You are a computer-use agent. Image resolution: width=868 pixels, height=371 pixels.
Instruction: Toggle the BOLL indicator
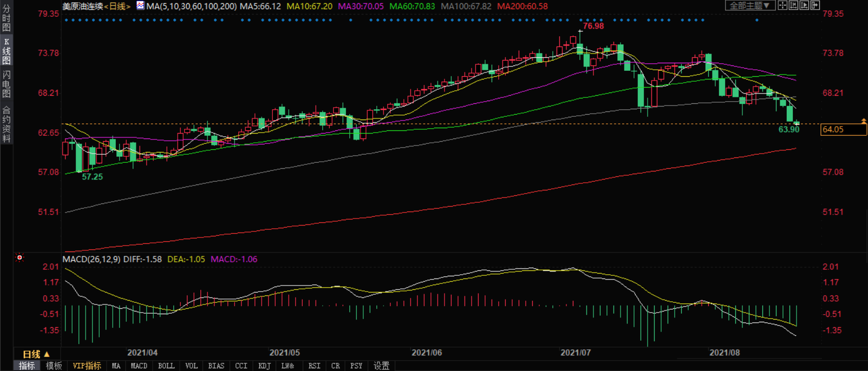click(x=166, y=366)
